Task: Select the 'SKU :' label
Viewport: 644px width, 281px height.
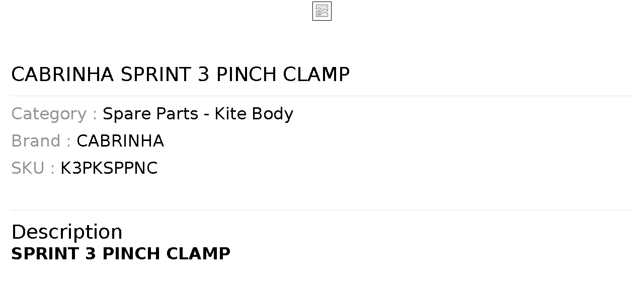Action: (33, 168)
